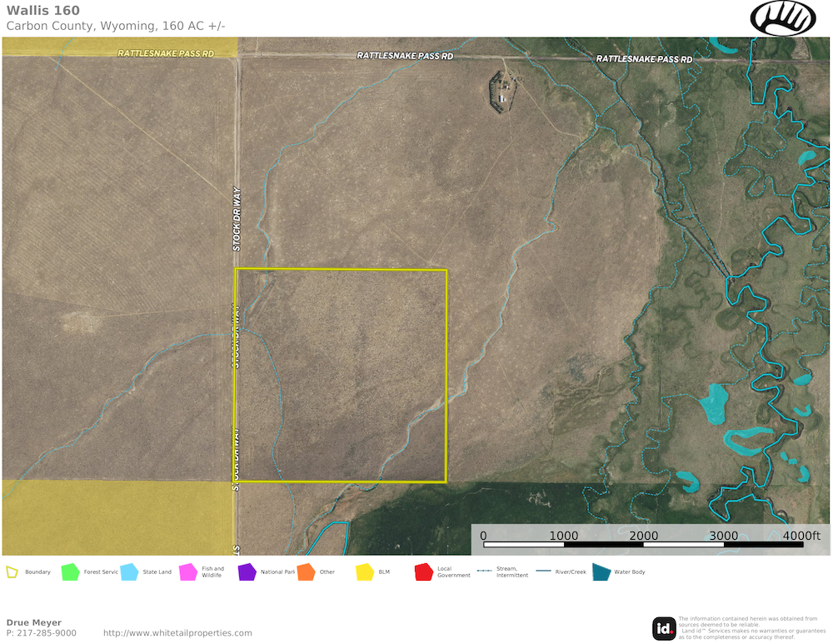
Task: Click the green Forest Service legend icon
Action: point(70,572)
